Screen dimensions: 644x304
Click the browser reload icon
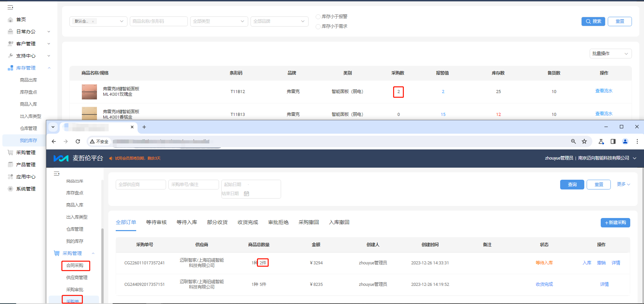[78, 141]
